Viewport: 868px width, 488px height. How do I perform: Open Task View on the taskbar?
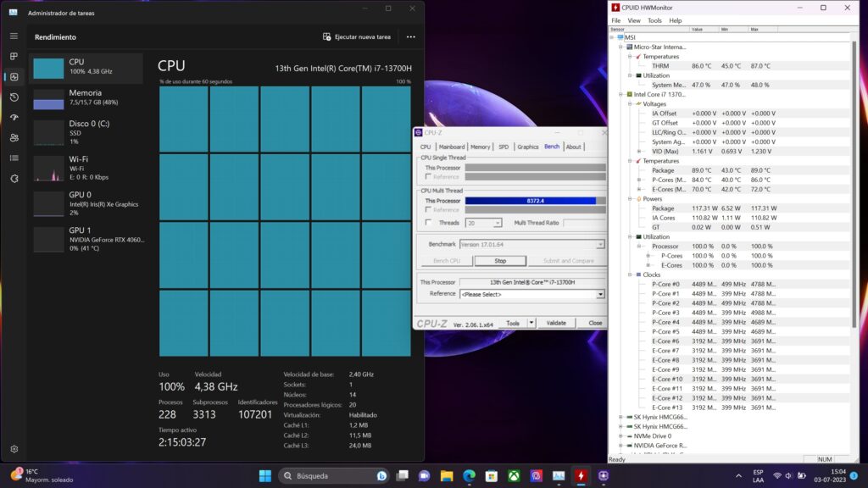point(403,476)
